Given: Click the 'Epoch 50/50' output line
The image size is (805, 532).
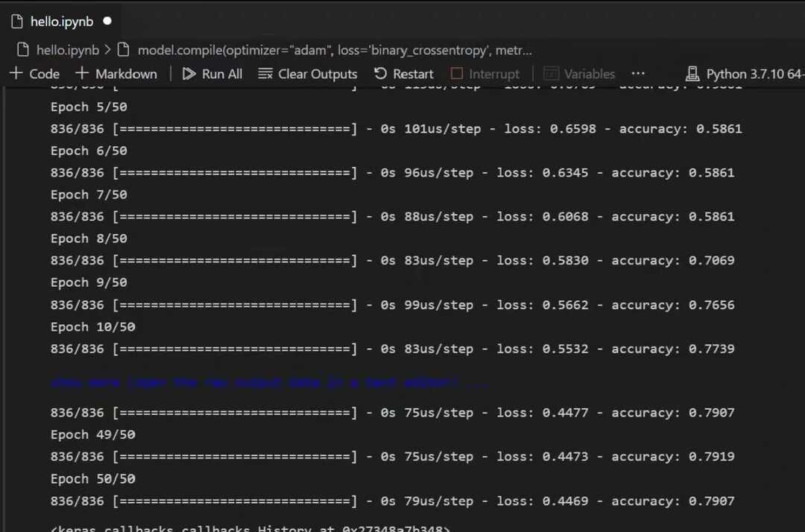Looking at the screenshot, I should point(93,478).
